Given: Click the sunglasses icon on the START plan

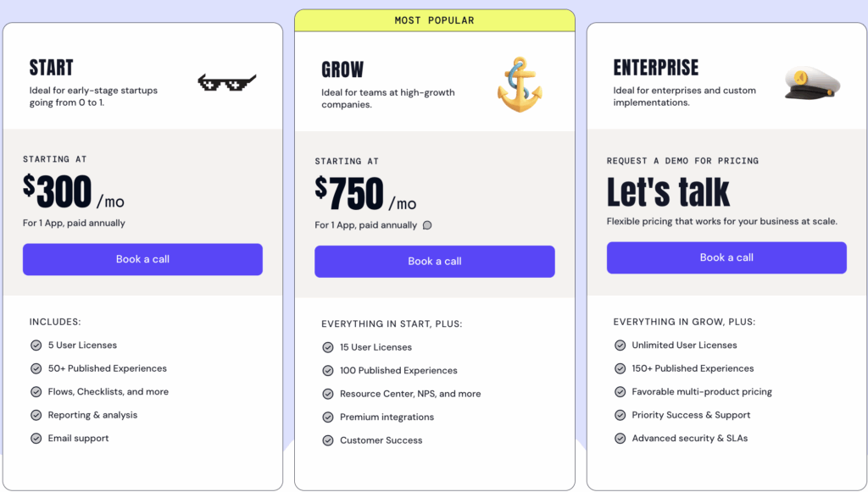Looking at the screenshot, I should tap(226, 82).
